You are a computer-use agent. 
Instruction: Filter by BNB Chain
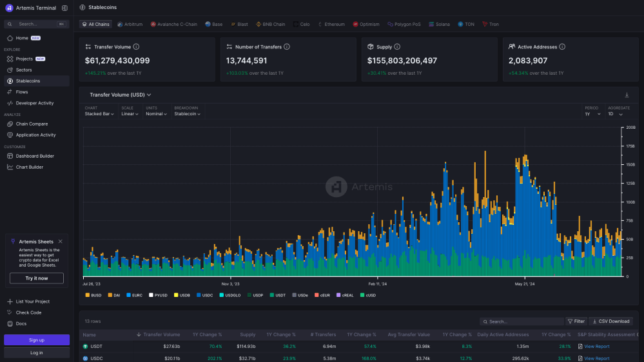click(x=270, y=24)
